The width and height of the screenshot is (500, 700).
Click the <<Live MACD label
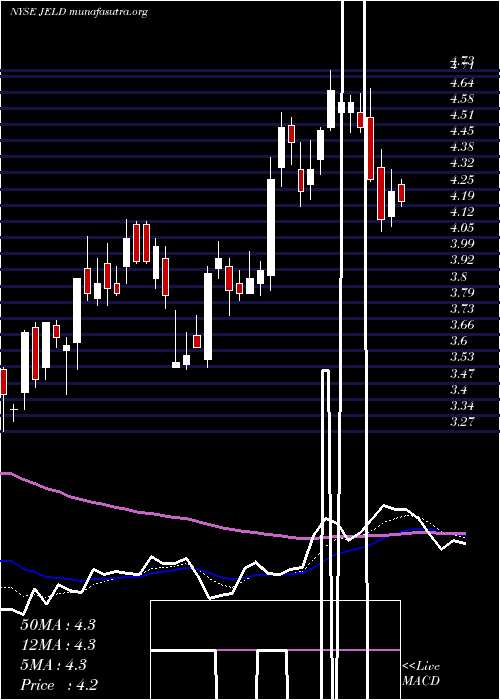pyautogui.click(x=421, y=674)
